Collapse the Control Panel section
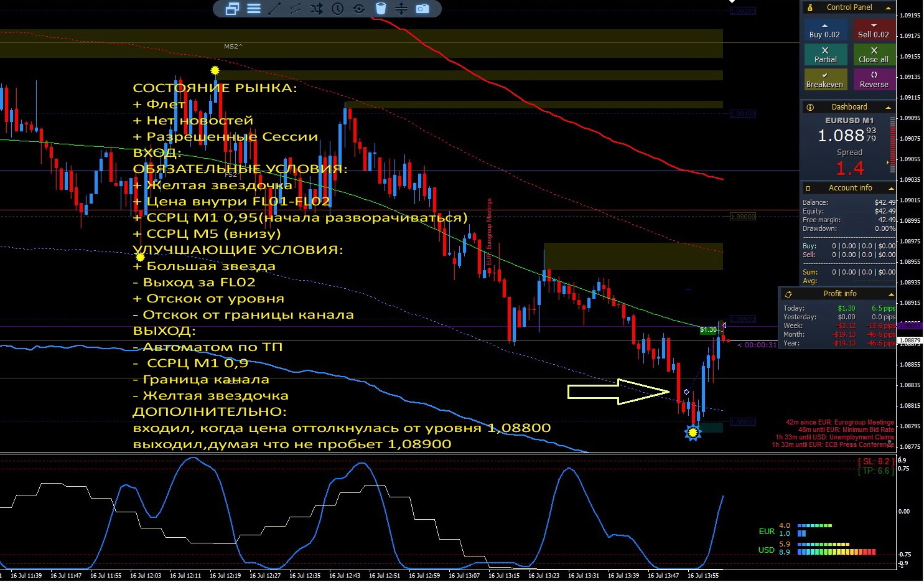924x582 pixels. 888,7
